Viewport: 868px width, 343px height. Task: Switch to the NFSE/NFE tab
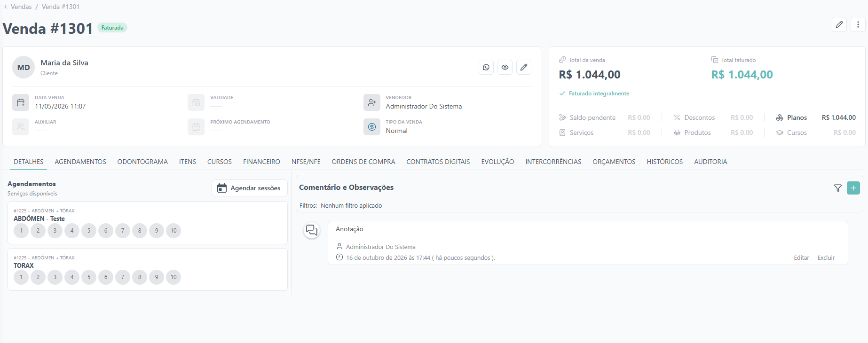pyautogui.click(x=306, y=162)
